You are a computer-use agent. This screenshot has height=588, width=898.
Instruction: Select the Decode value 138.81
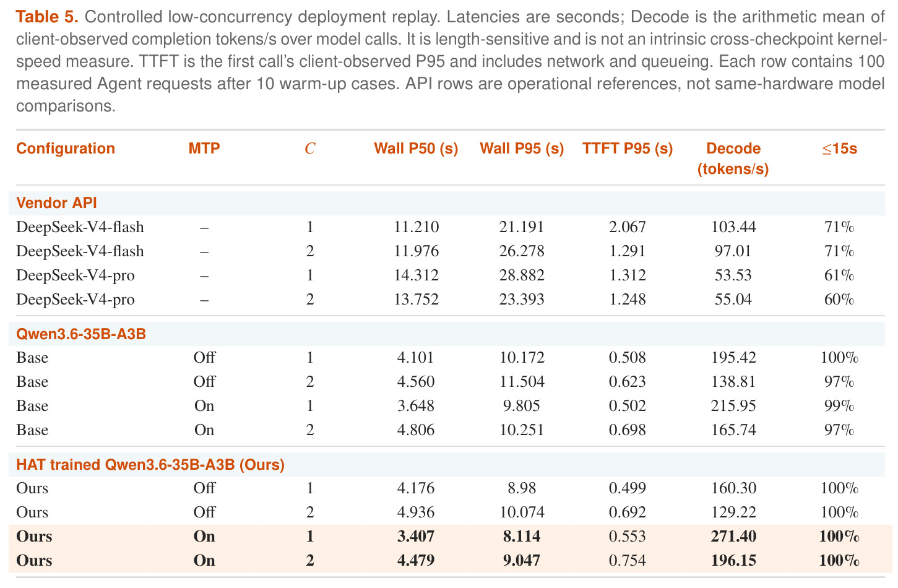point(733,382)
